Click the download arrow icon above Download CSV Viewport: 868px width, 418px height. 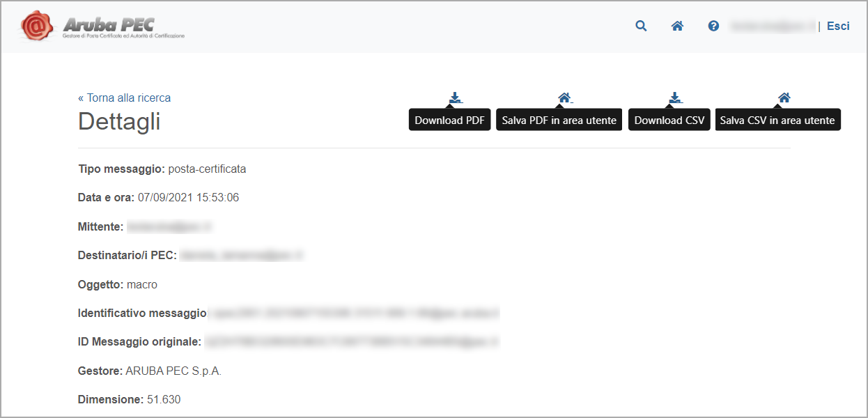(x=674, y=98)
